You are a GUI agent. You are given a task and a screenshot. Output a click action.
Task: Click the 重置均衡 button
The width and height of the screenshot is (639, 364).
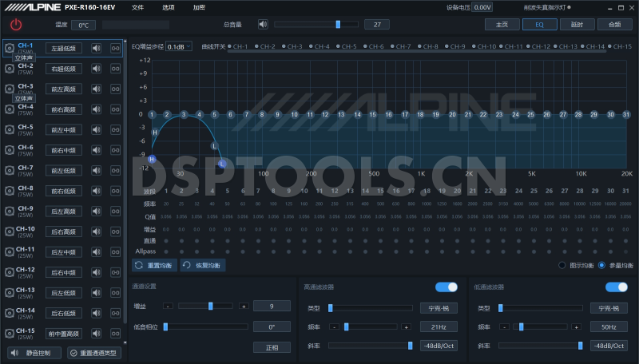click(x=154, y=266)
